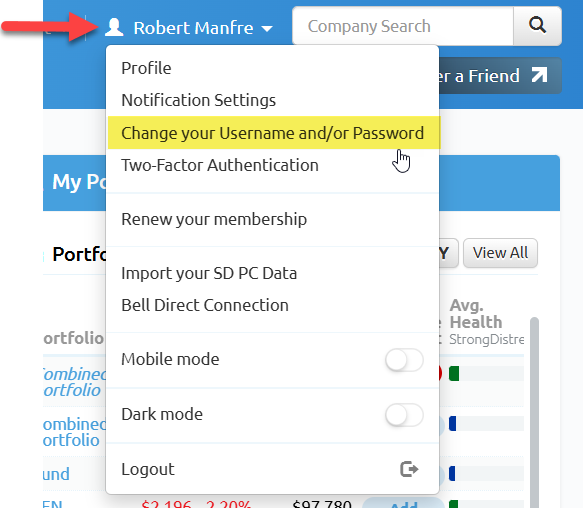Enable the Dark mode switch
Viewport: 583px width, 508px height.
(404, 415)
